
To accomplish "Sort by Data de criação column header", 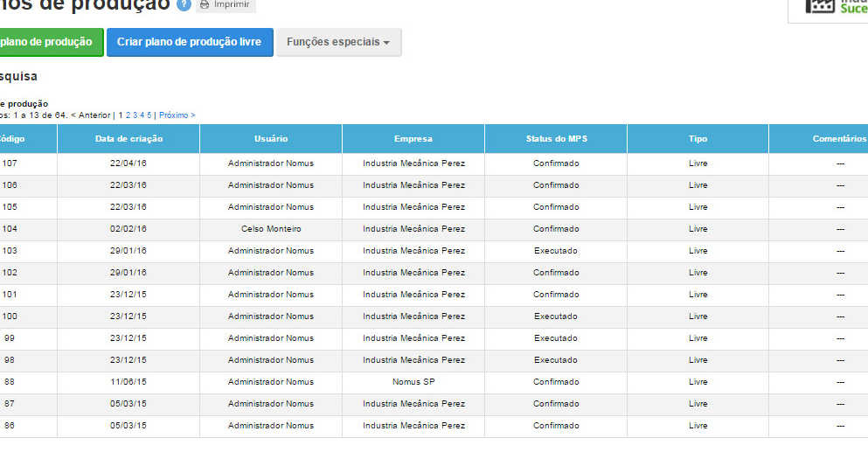I will (x=128, y=138).
